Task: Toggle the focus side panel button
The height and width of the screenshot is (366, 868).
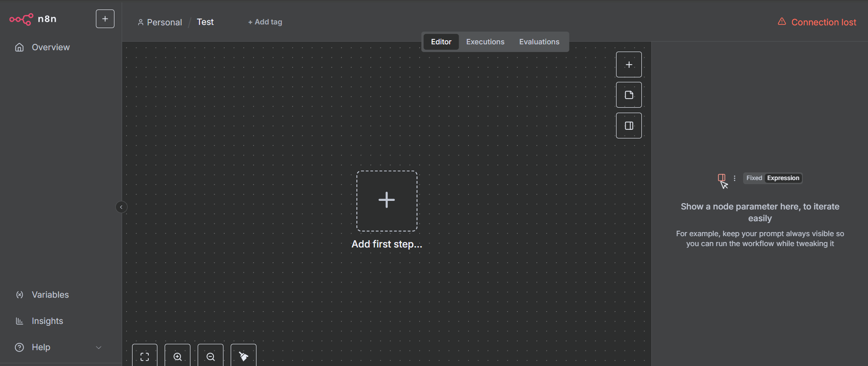Action: [x=629, y=126]
